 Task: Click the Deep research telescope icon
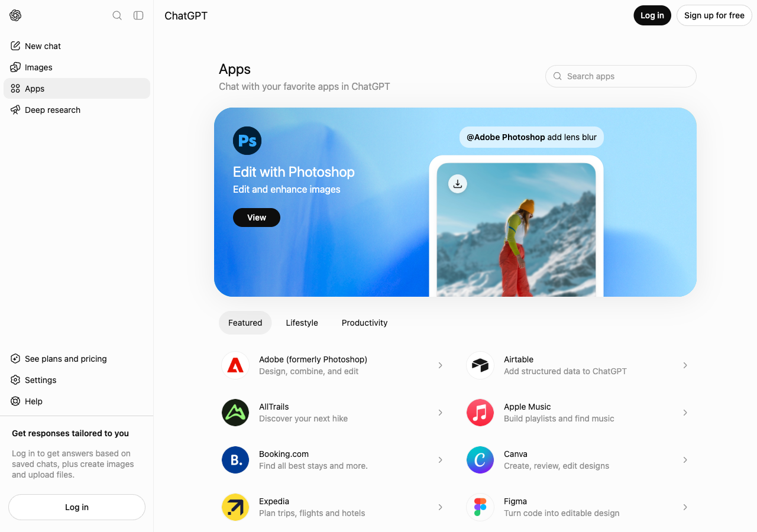pos(15,110)
